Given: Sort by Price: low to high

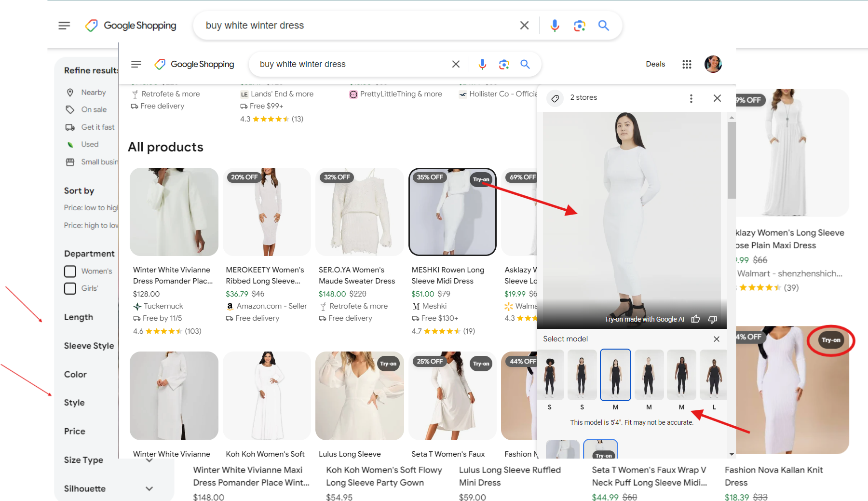Looking at the screenshot, I should click(91, 208).
